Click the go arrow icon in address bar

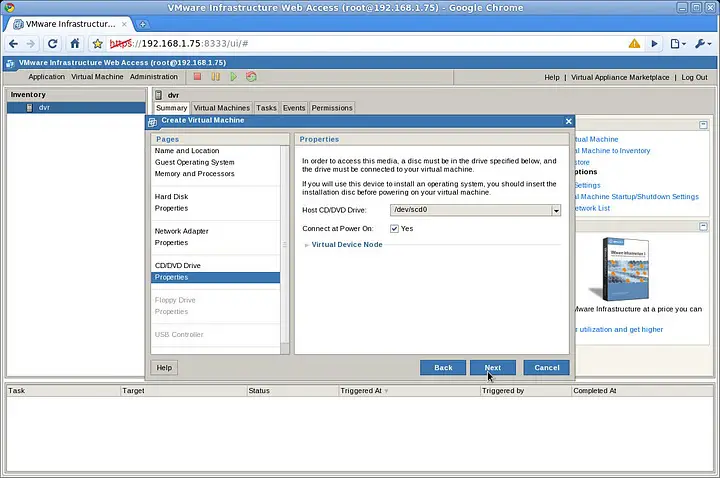click(654, 44)
